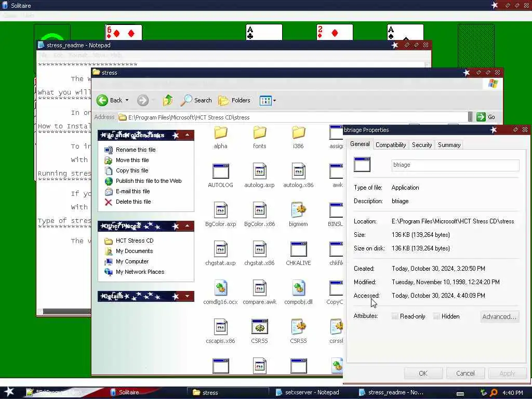Select the autolog.x86 file
The height and width of the screenshot is (399, 532).
(x=299, y=176)
